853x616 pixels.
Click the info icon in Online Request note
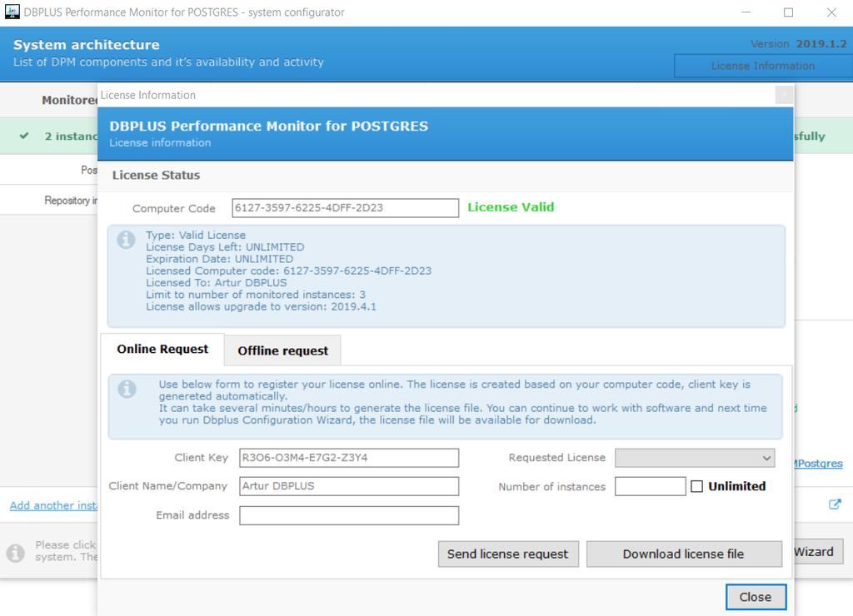coord(127,389)
